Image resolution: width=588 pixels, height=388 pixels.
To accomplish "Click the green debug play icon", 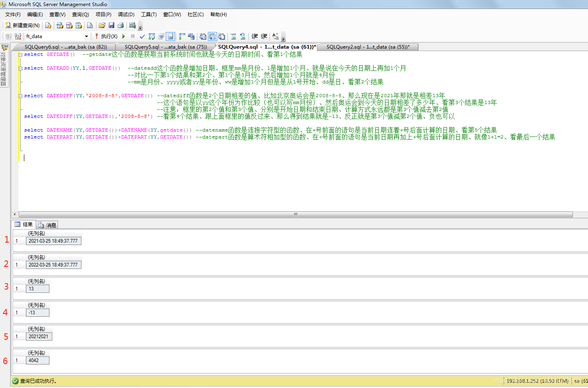I will click(x=124, y=36).
